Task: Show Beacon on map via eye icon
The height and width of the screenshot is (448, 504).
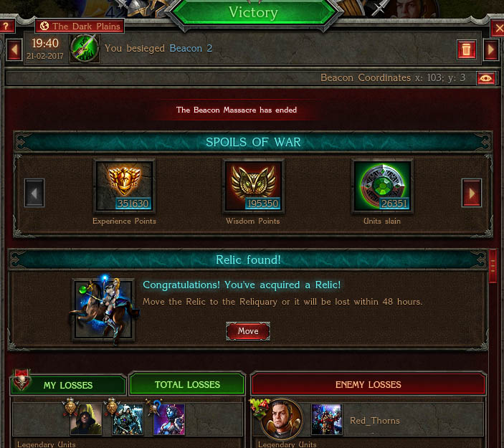Action: tap(485, 78)
